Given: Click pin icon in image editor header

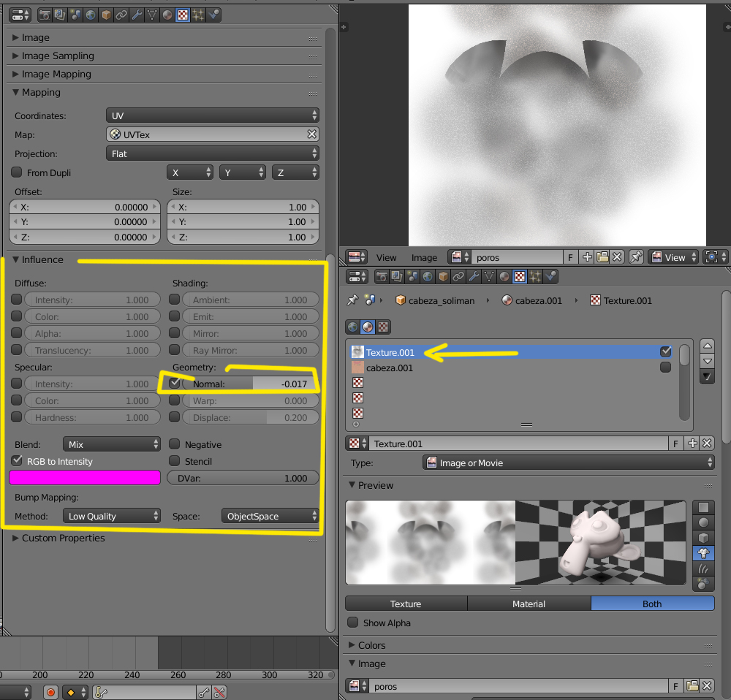Looking at the screenshot, I should coord(636,257).
